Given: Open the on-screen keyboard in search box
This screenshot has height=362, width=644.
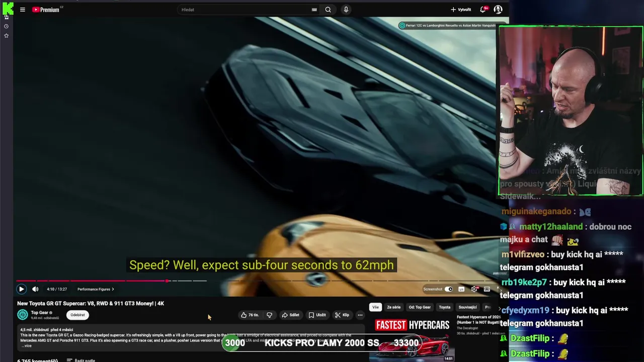Looking at the screenshot, I should coord(314,10).
